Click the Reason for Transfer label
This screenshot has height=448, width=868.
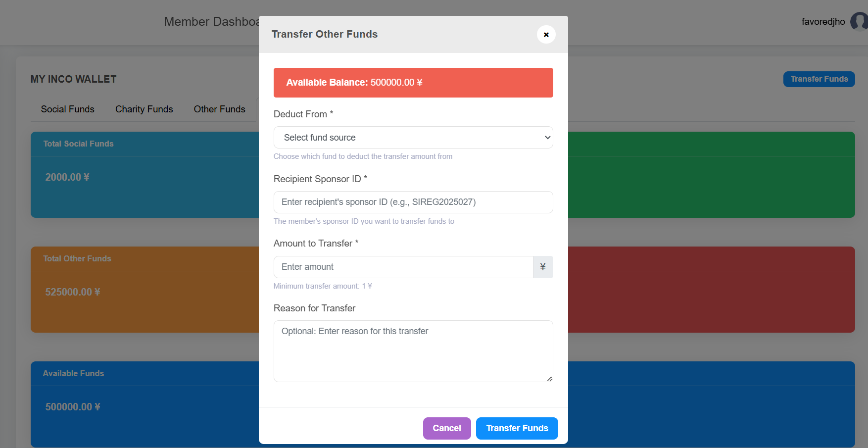(314, 308)
